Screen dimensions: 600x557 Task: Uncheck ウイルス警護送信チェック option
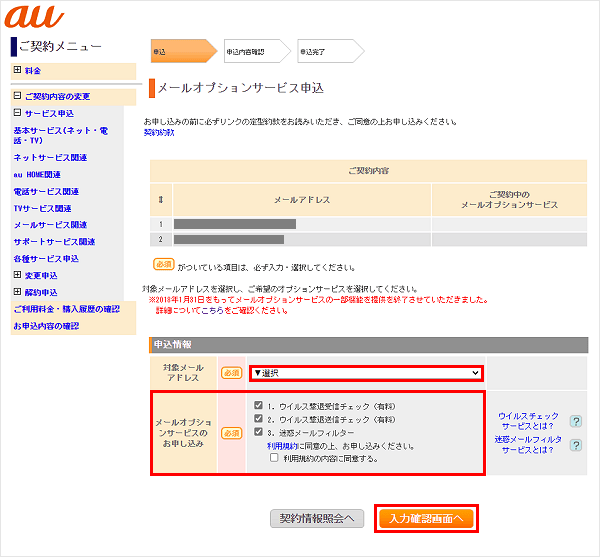pos(258,419)
